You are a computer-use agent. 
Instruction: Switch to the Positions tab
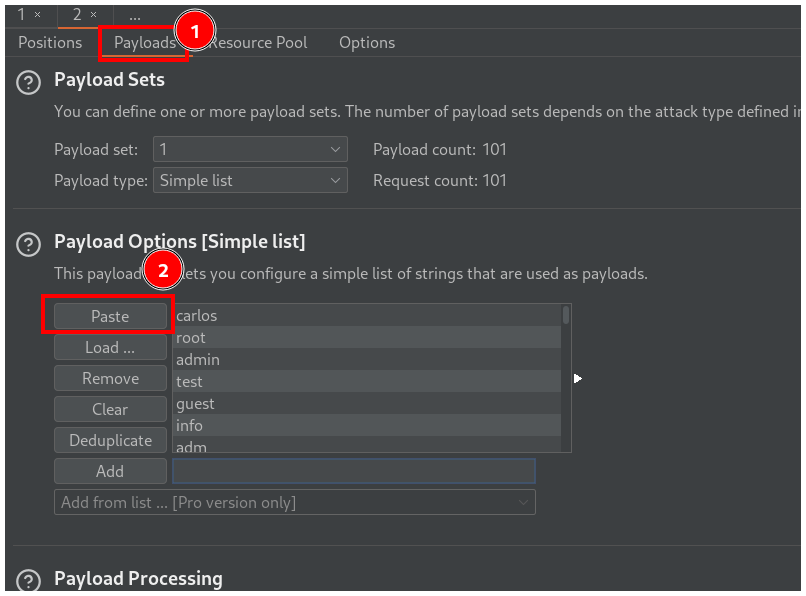click(x=50, y=43)
